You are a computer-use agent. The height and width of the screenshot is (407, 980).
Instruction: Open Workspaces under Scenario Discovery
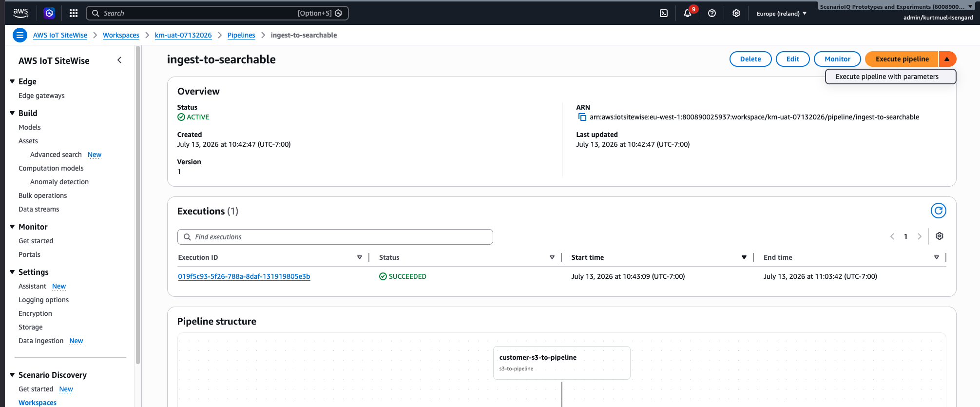pyautogui.click(x=38, y=403)
